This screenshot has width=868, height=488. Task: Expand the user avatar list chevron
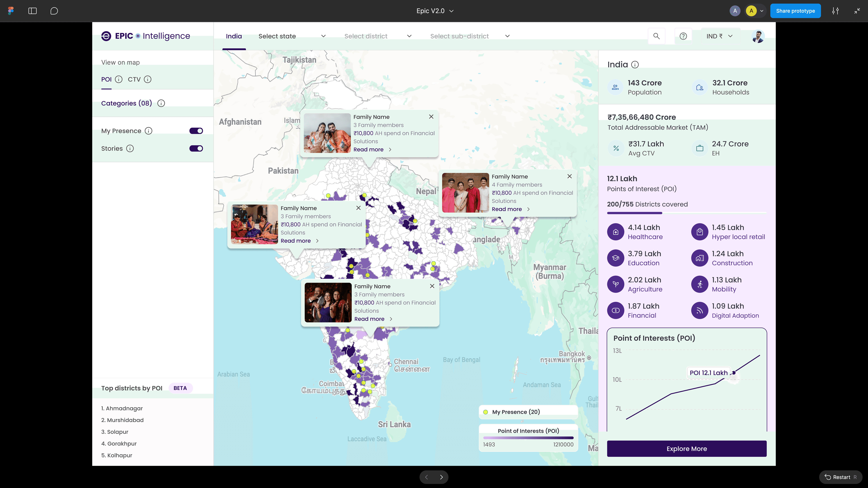pos(762,11)
